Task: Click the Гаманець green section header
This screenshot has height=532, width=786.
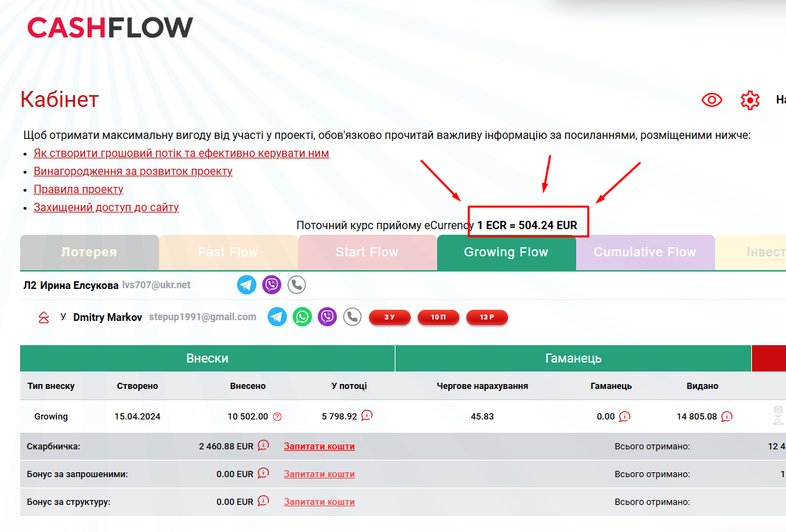Action: pos(573,358)
